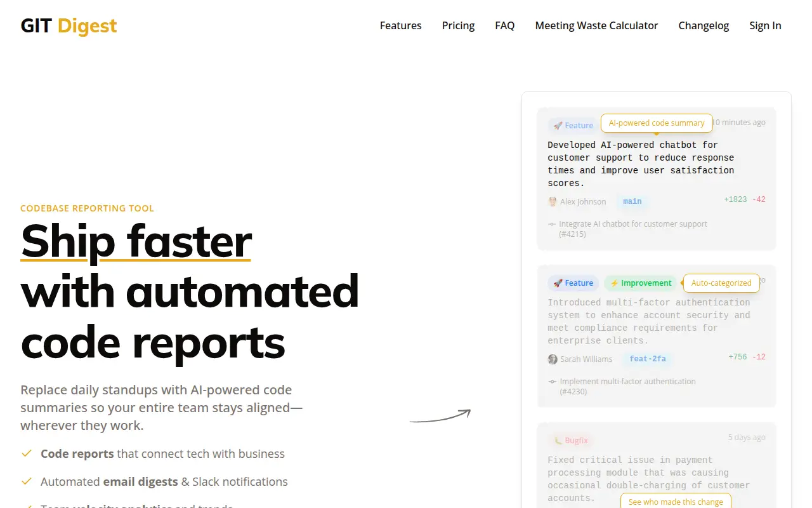Click the Auto-categorized tooltip label

coord(721,283)
